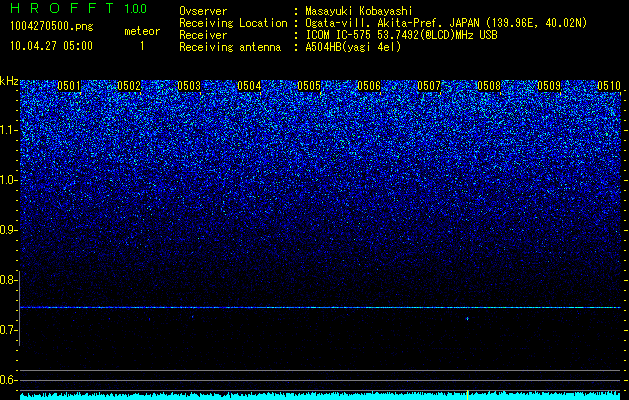Click the Ovserver field label
The image size is (629, 400).
pyautogui.click(x=203, y=11)
